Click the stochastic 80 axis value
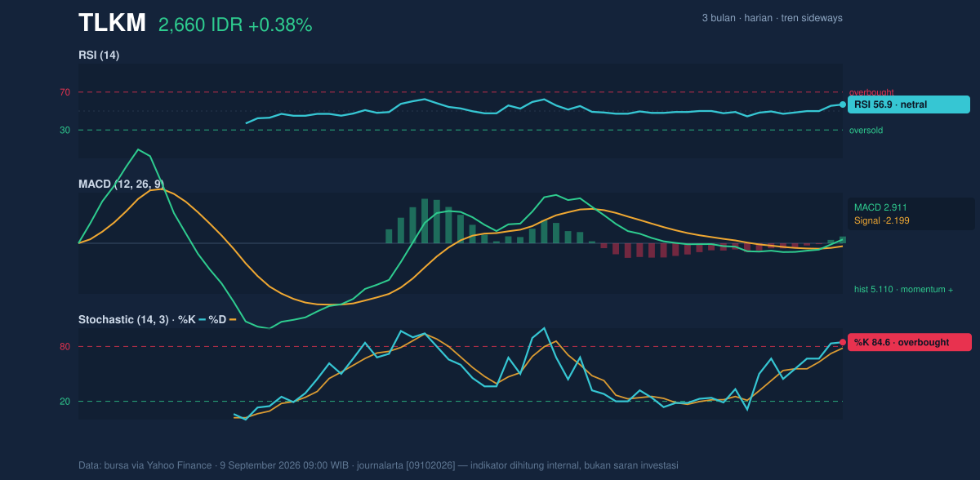This screenshot has height=480, width=980. point(65,347)
